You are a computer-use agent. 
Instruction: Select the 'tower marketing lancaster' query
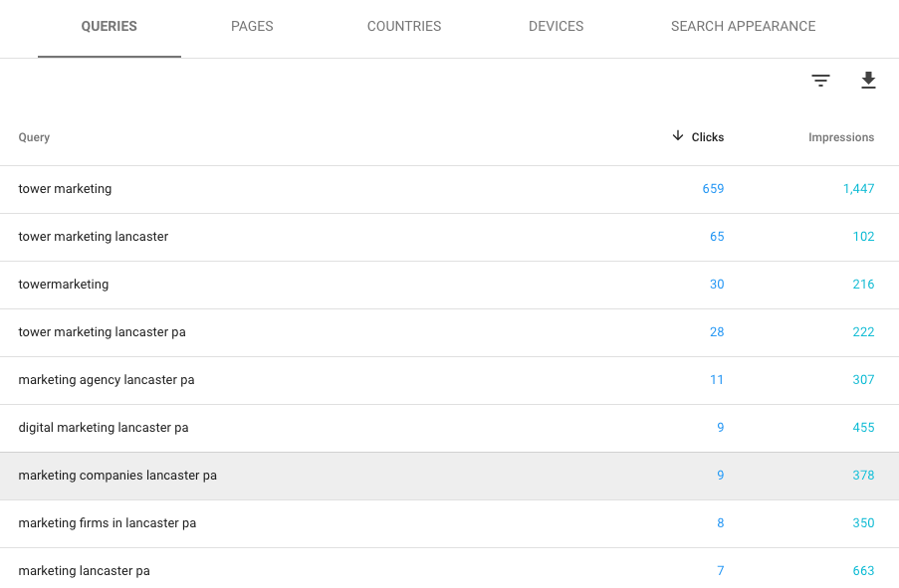pos(94,236)
